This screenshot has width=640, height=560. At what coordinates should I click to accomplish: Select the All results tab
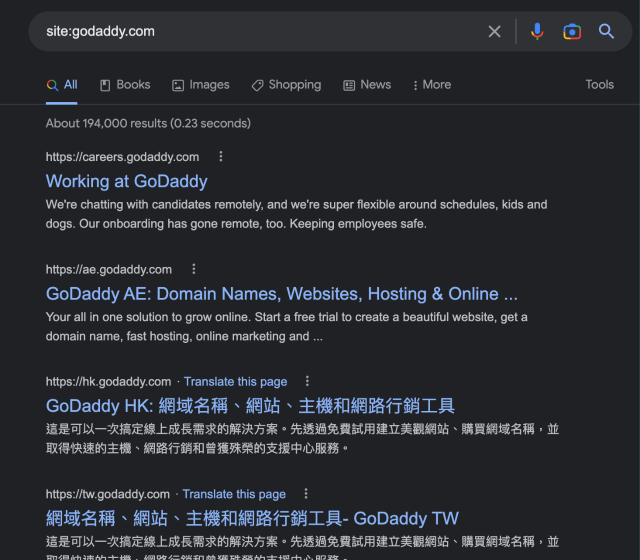pos(62,85)
